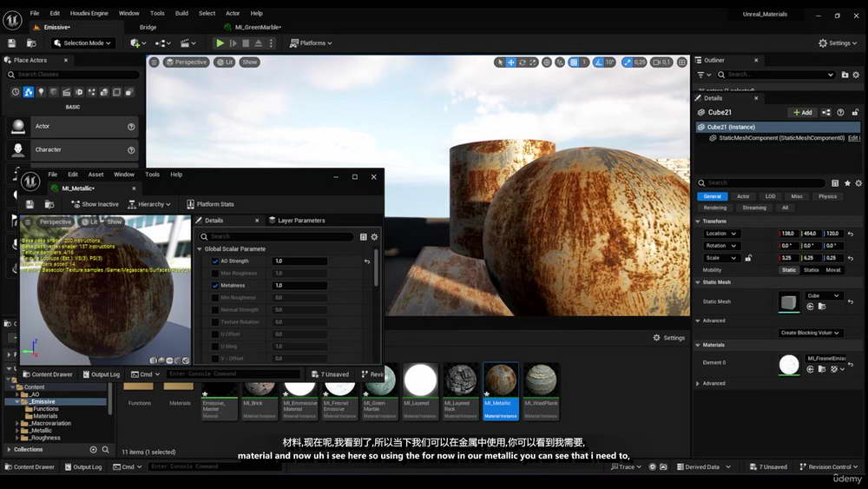
Task: Open Content Drawer in bottom status bar
Action: click(30, 466)
